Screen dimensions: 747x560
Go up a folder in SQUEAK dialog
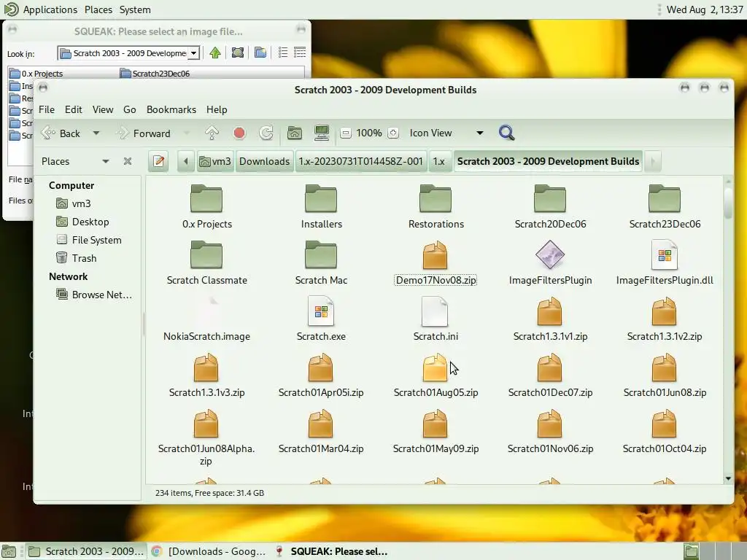point(215,52)
